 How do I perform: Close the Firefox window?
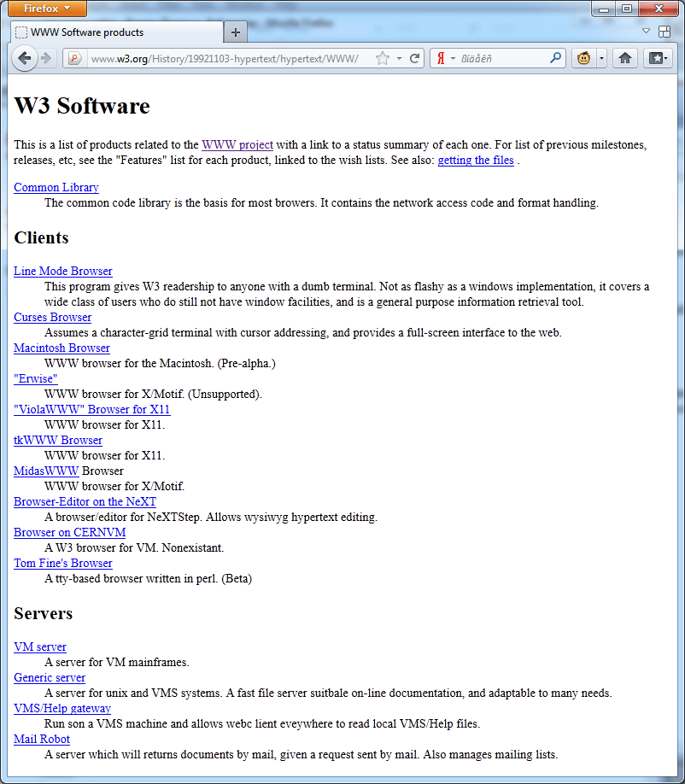pyautogui.click(x=659, y=9)
